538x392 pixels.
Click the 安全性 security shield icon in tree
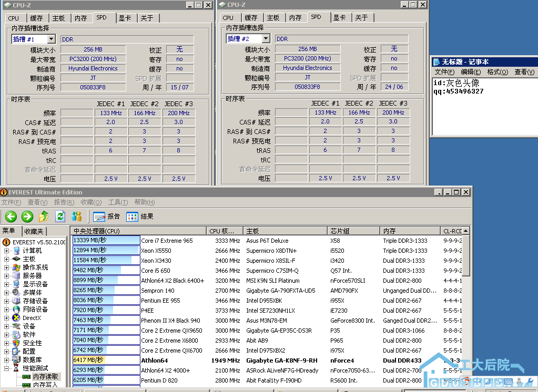16,343
